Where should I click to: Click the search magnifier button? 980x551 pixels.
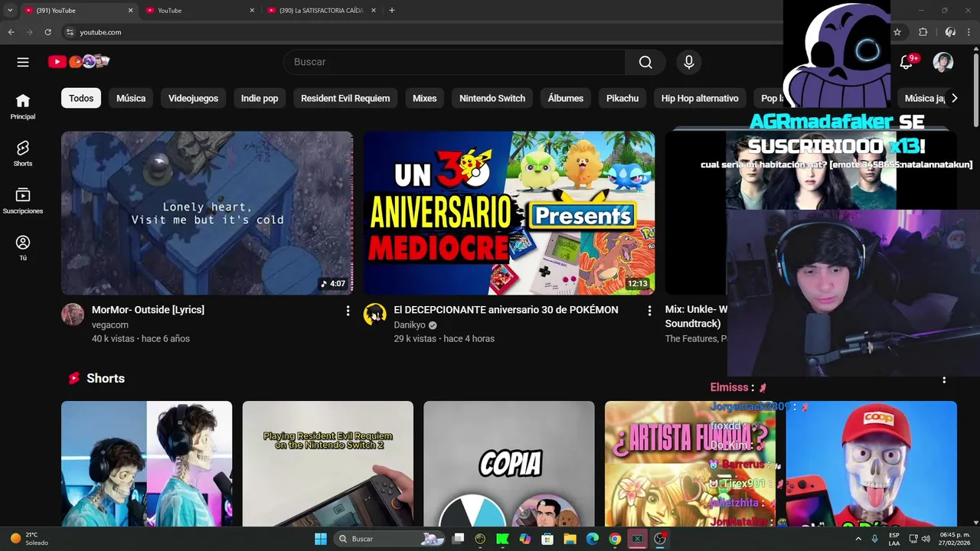point(645,62)
